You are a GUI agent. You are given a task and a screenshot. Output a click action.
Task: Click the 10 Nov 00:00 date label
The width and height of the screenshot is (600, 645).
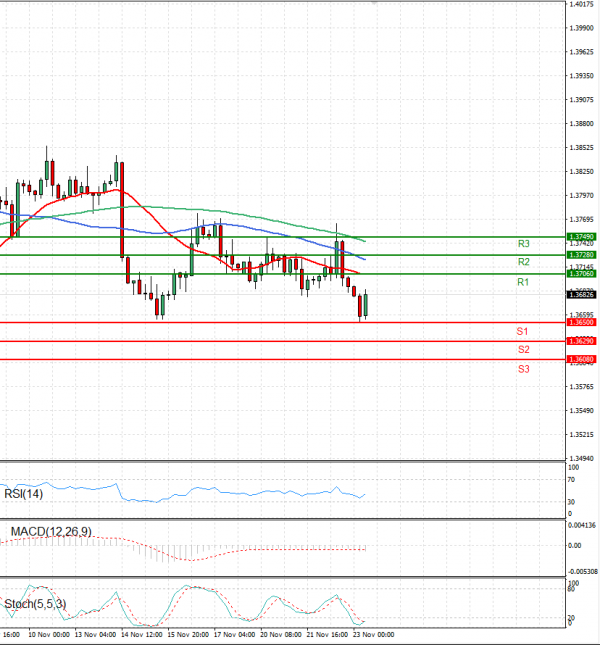[49, 635]
